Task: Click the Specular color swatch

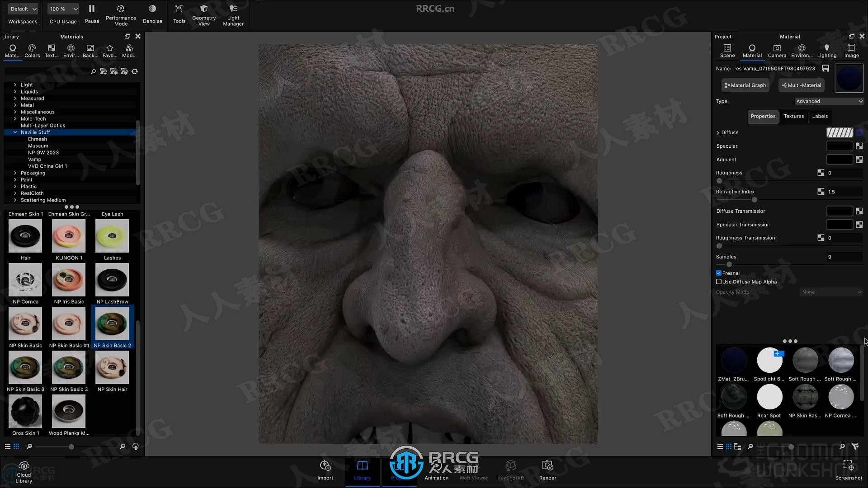Action: [x=840, y=146]
